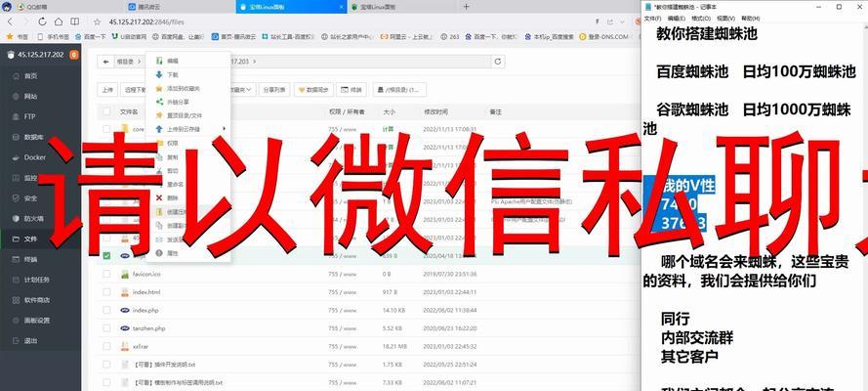This screenshot has height=391, width=868.
Task: Untick the green checked file row checkbox
Action: click(x=106, y=256)
